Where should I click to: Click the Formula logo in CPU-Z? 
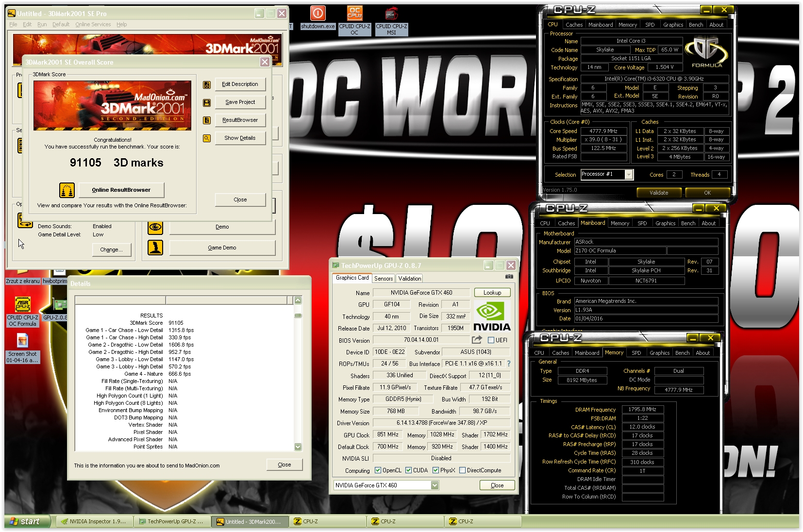[x=706, y=52]
